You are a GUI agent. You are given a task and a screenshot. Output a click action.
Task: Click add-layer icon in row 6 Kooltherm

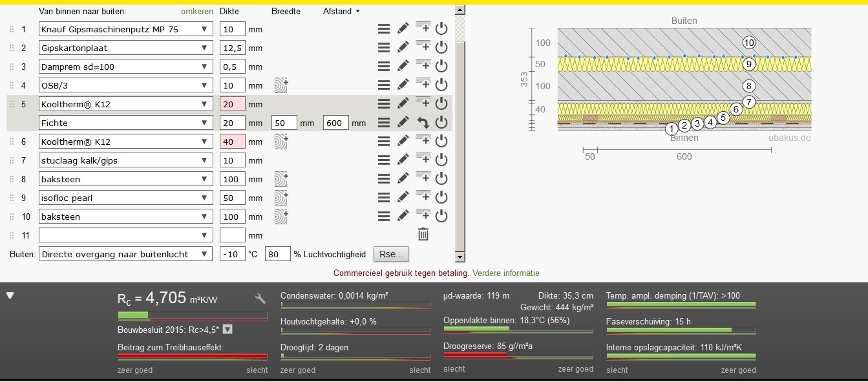coord(423,140)
